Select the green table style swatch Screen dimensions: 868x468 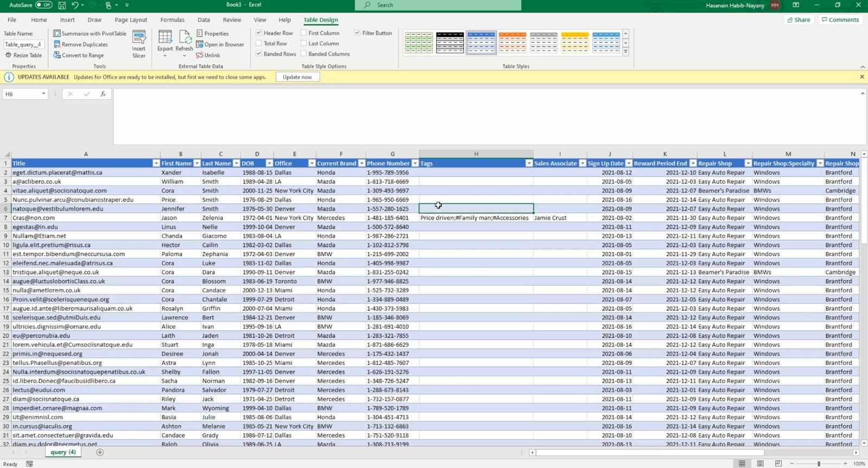coord(419,42)
